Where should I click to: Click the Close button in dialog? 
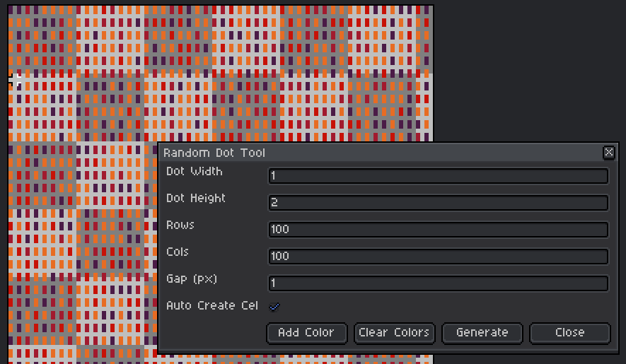pyautogui.click(x=570, y=333)
